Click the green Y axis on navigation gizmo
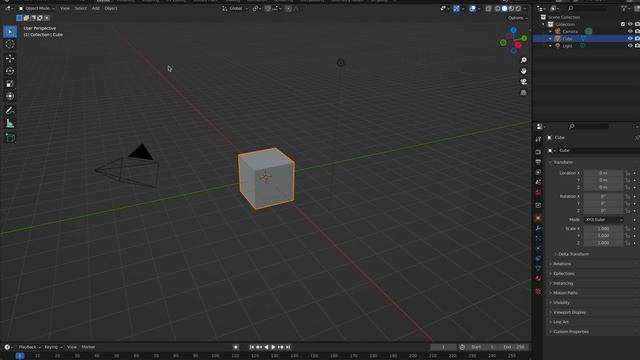640x360 pixels. (524, 38)
